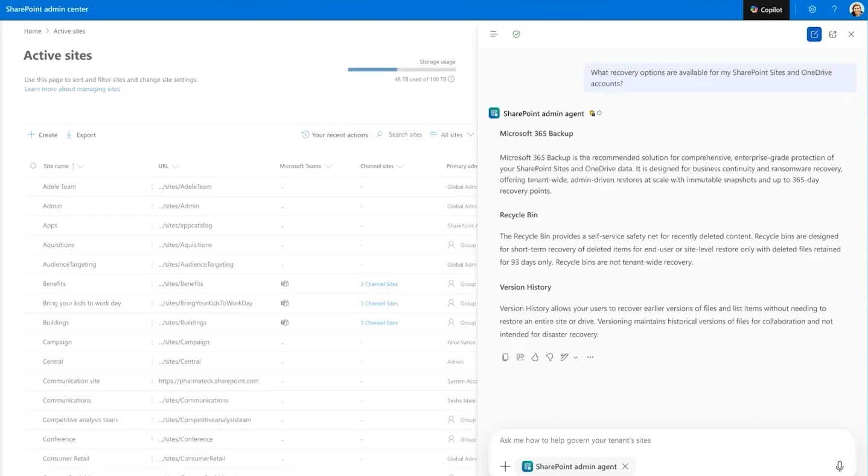Viewport: 868px width, 476px height.
Task: Select the Communication site name
Action: click(71, 381)
